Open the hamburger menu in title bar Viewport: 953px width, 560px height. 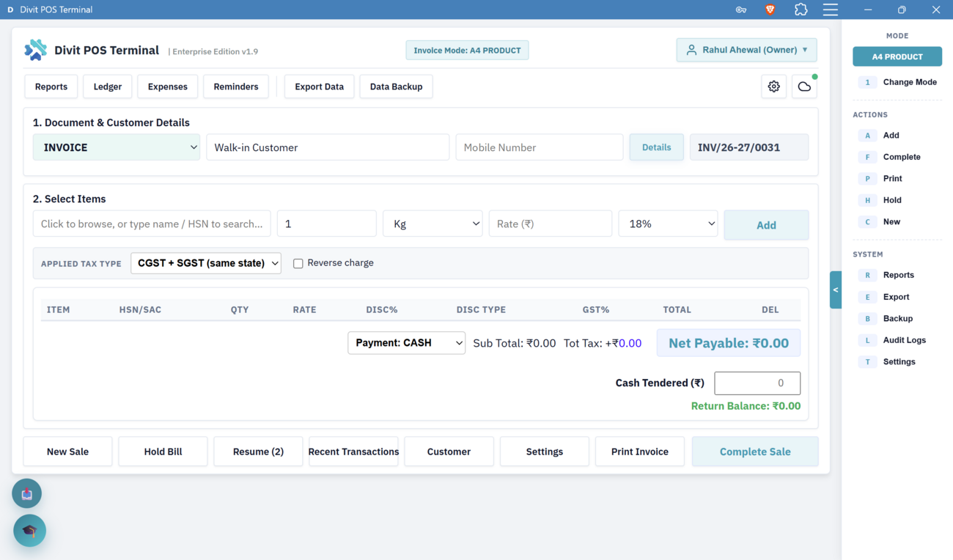click(x=831, y=10)
